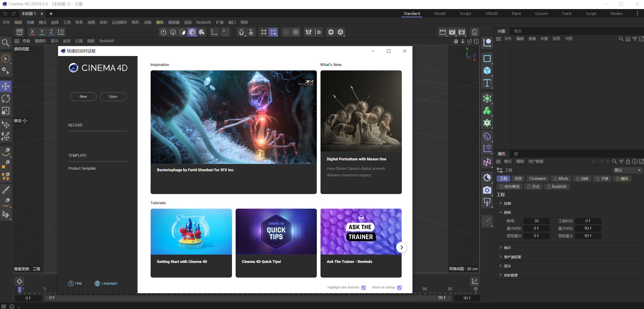Click the 帧率 field showing 30
This screenshot has height=309, width=644.
tap(536, 221)
